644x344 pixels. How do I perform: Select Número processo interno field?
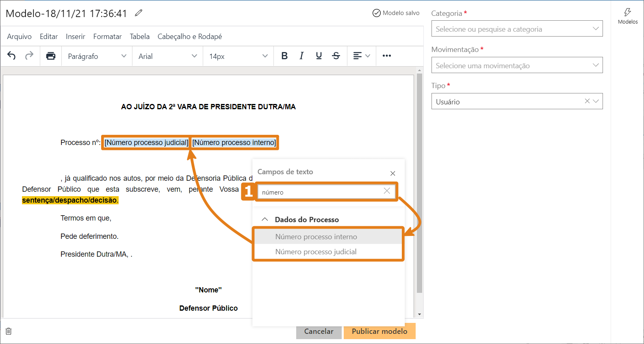(328, 236)
